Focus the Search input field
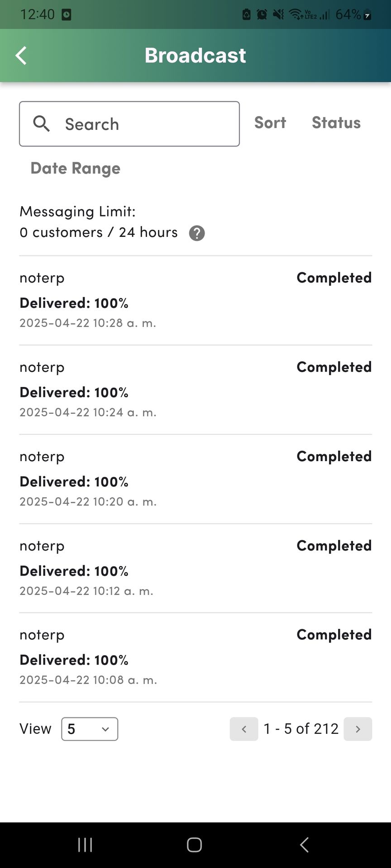This screenshot has height=868, width=391. (x=145, y=124)
